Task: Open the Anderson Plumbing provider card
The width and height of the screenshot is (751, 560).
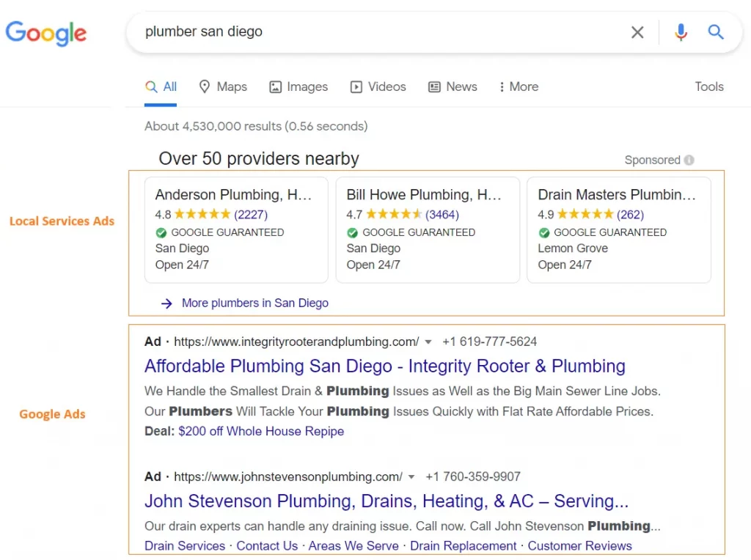Action: (237, 229)
